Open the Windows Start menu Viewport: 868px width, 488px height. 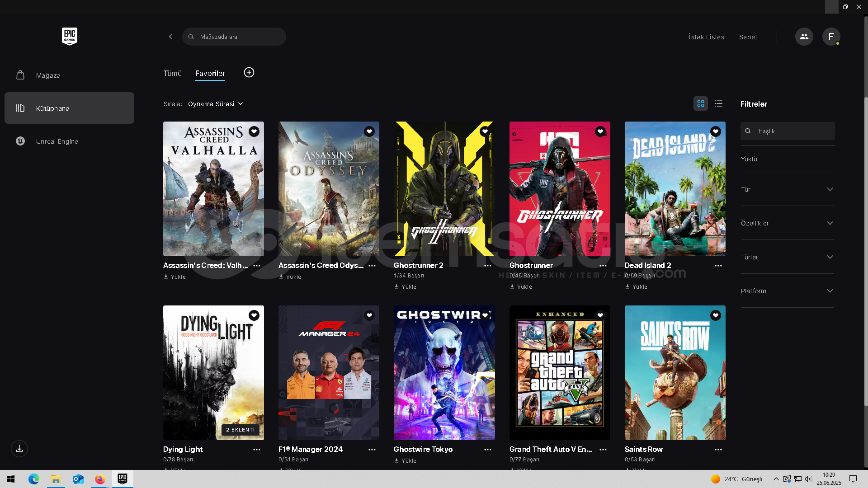point(11,479)
